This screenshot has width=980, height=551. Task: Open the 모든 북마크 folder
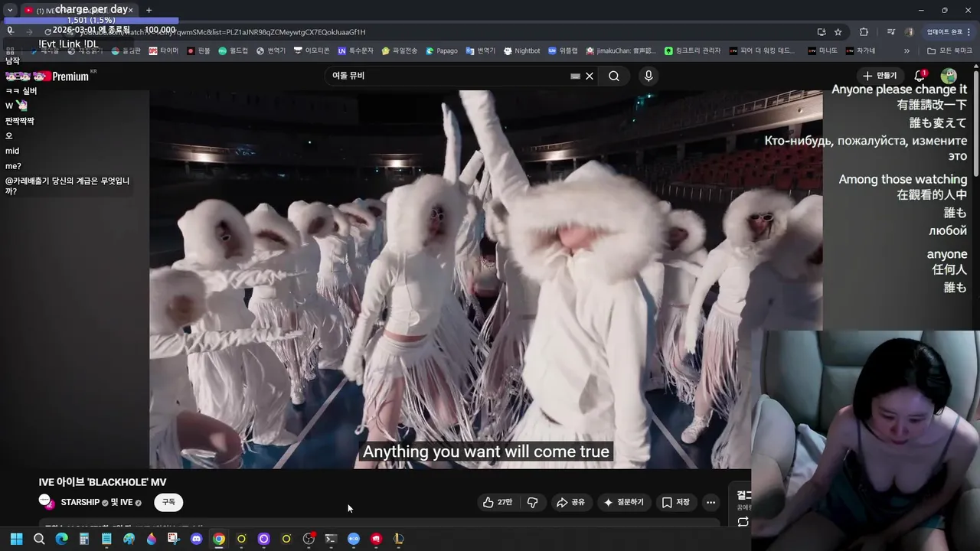click(949, 51)
